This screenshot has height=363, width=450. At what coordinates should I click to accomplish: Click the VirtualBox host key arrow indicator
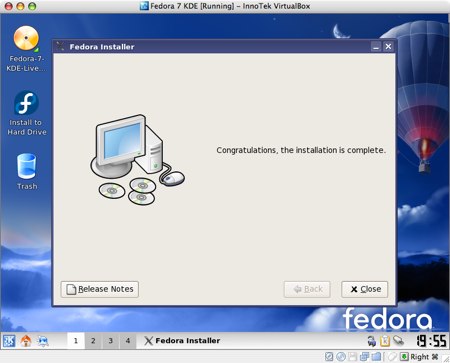click(x=404, y=357)
